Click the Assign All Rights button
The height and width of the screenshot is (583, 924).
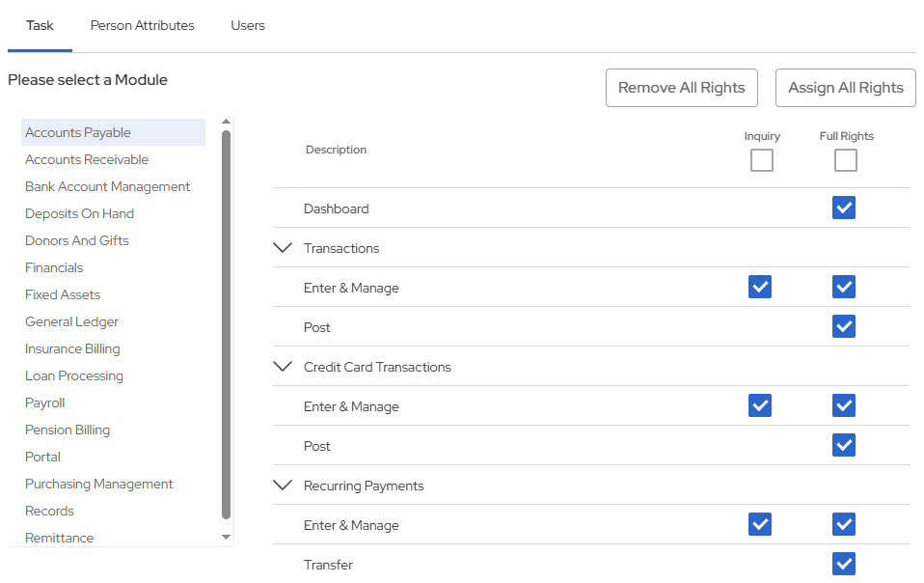[x=845, y=88]
